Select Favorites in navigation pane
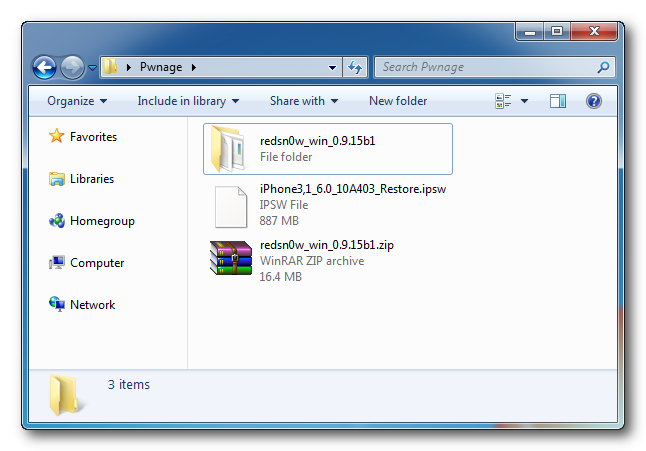 [x=94, y=137]
